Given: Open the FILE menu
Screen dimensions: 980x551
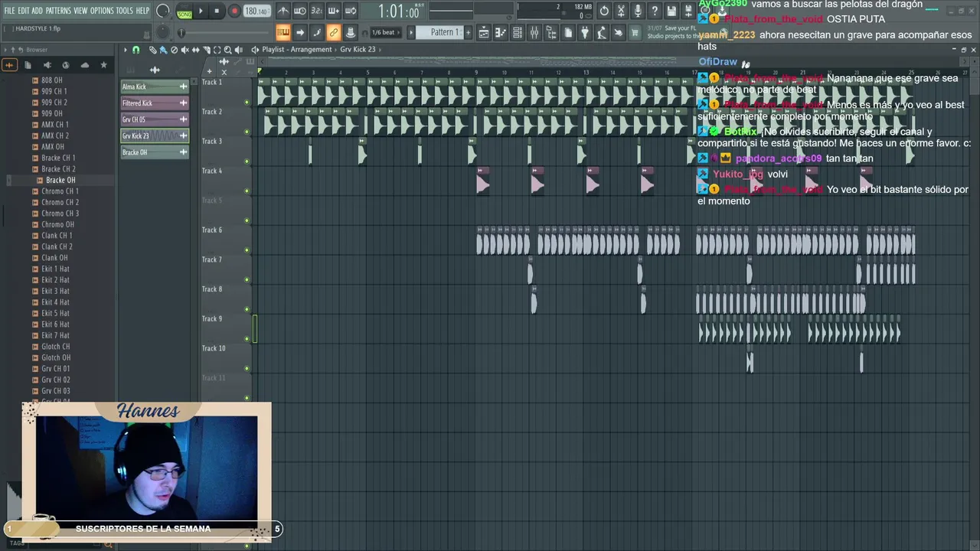Looking at the screenshot, I should [10, 11].
